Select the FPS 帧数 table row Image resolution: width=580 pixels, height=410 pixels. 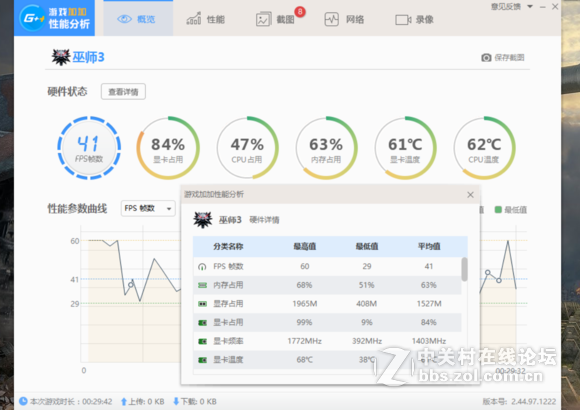327,266
